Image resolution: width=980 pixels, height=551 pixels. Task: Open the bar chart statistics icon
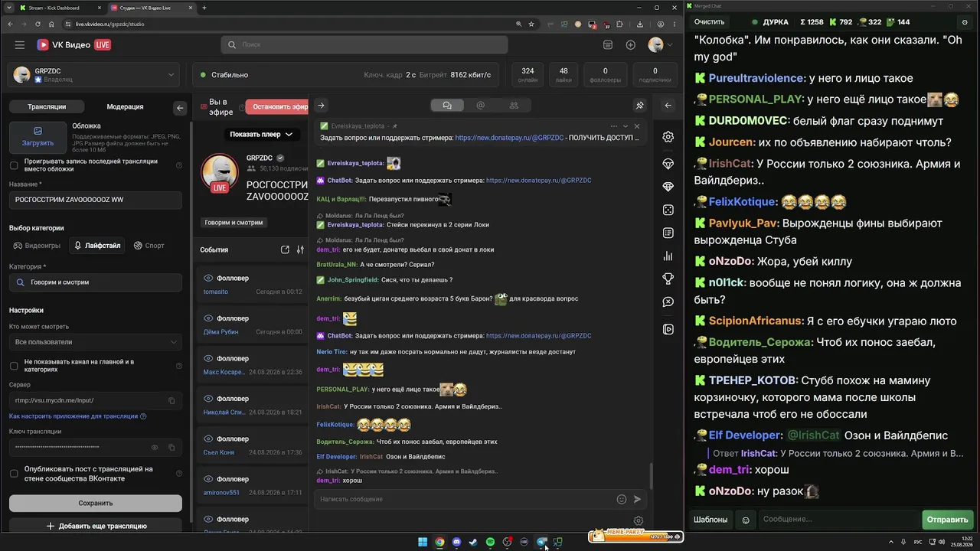coord(668,256)
